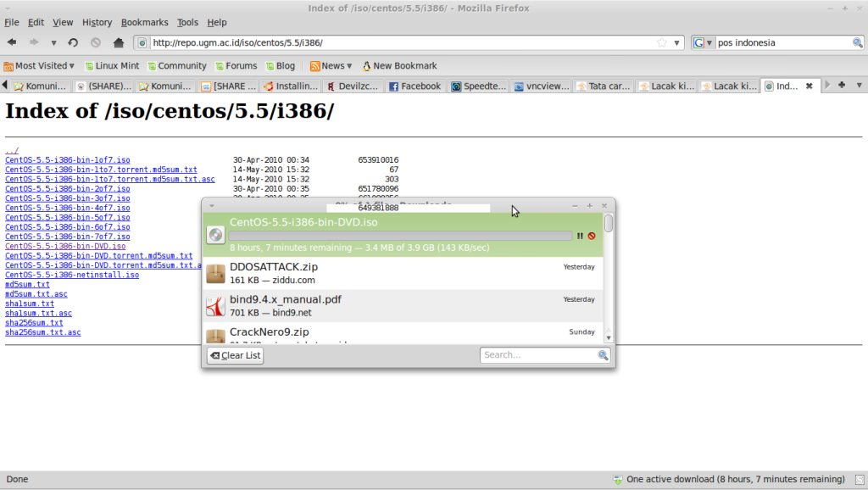Switch to the Tata car... tab
Screen dimensions: 868x490
[604, 86]
